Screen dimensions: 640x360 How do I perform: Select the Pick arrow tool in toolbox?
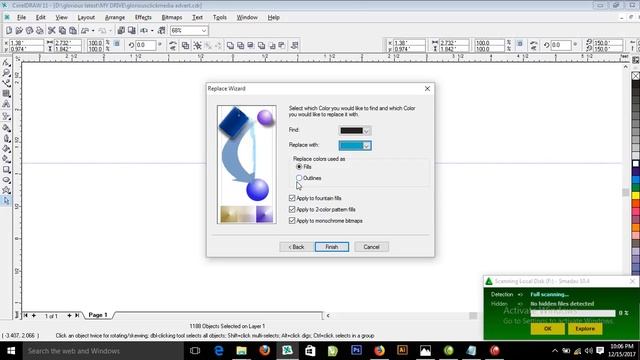[6, 201]
